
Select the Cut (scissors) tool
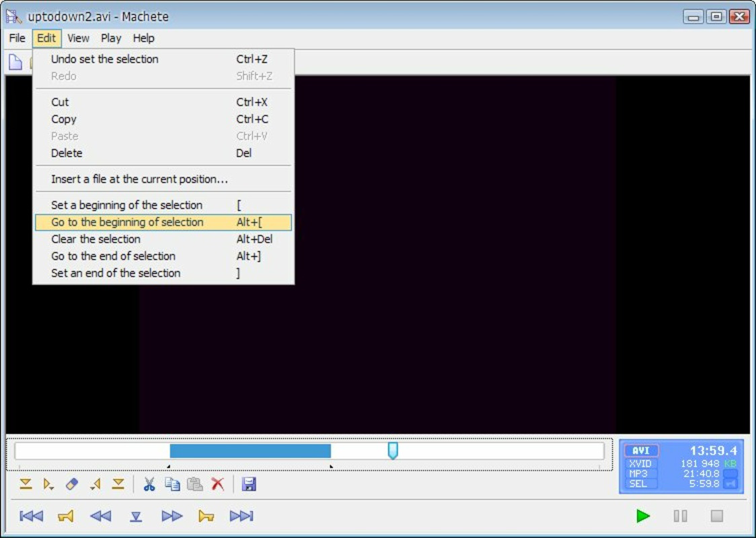(149, 484)
